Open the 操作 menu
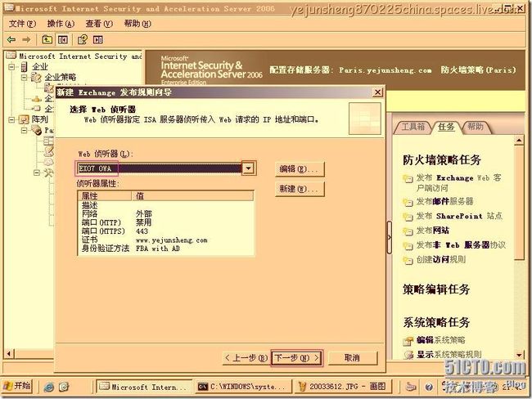532x399 pixels. (x=61, y=24)
